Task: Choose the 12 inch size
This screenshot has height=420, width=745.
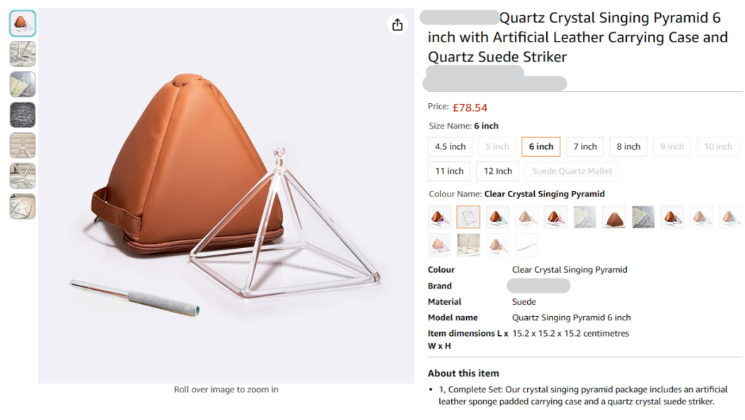Action: tap(496, 171)
